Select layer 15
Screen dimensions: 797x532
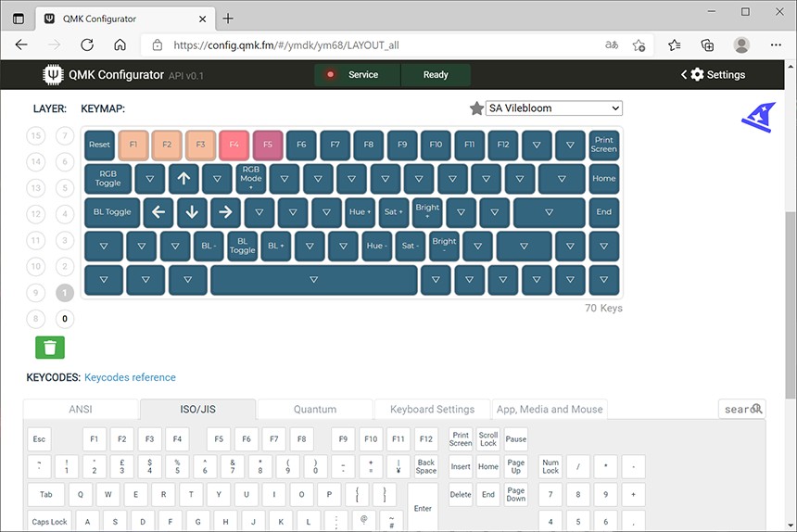35,135
